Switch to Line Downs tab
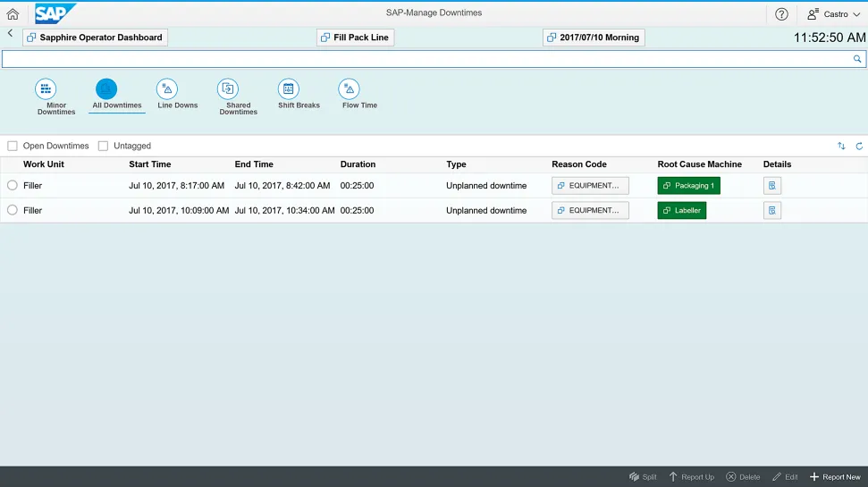Viewport: 868px width, 487px height. pos(167,89)
